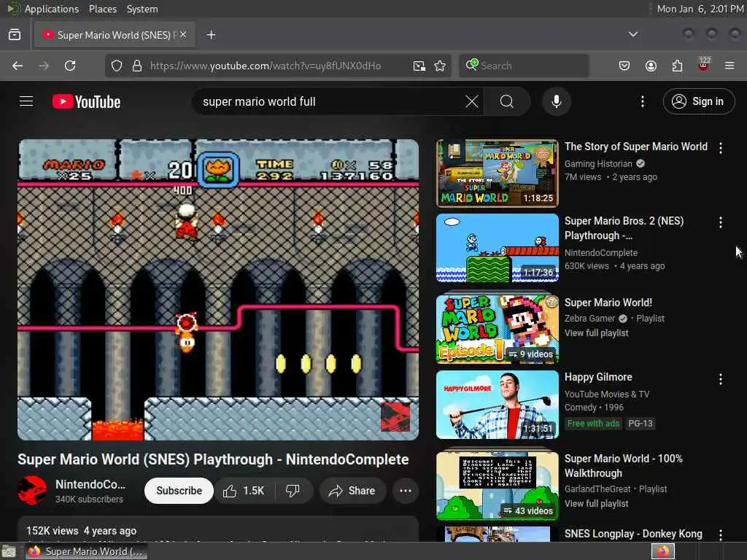Screen dimensions: 747x560
Task: Click the video player frame
Action: (x=218, y=289)
